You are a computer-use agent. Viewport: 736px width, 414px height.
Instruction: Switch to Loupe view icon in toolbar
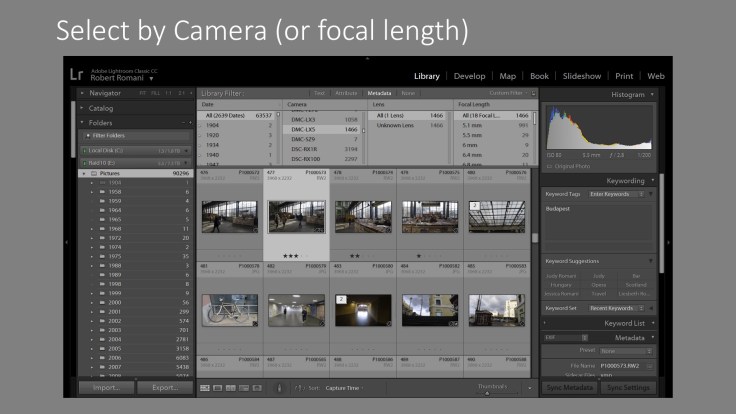(x=219, y=387)
